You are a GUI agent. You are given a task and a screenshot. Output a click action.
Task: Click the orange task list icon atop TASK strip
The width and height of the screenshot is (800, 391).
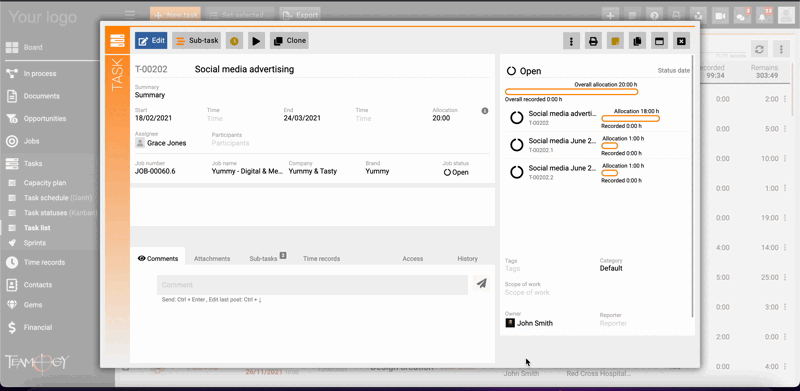click(x=117, y=40)
